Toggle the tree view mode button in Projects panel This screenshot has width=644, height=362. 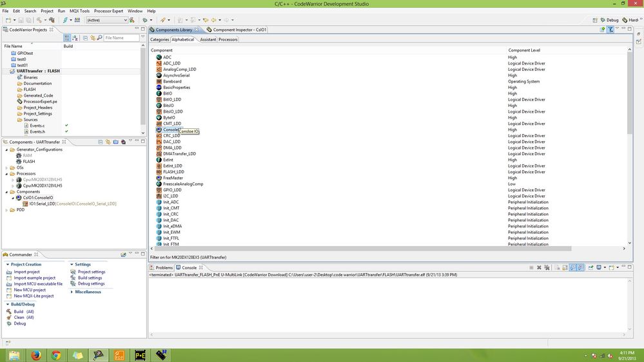67,38
